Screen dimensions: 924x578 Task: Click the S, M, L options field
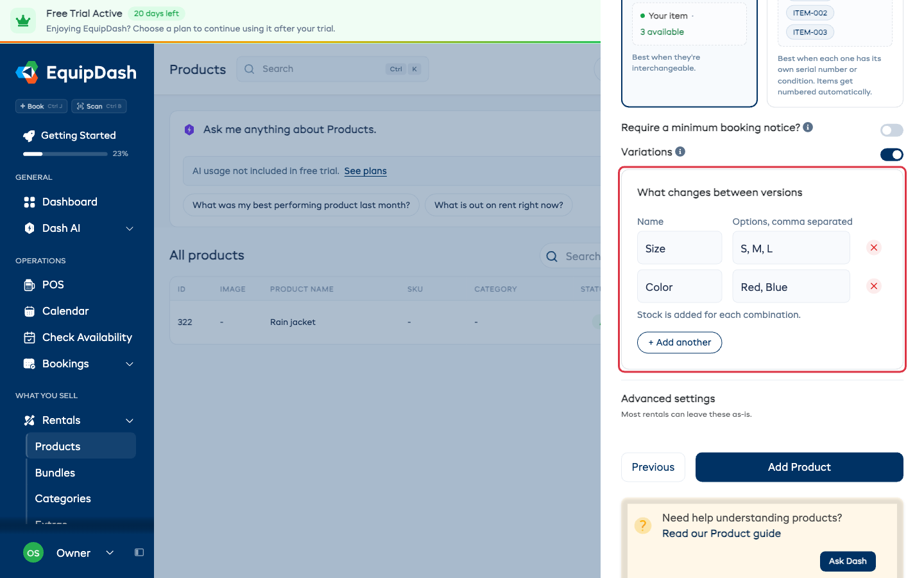pyautogui.click(x=791, y=248)
